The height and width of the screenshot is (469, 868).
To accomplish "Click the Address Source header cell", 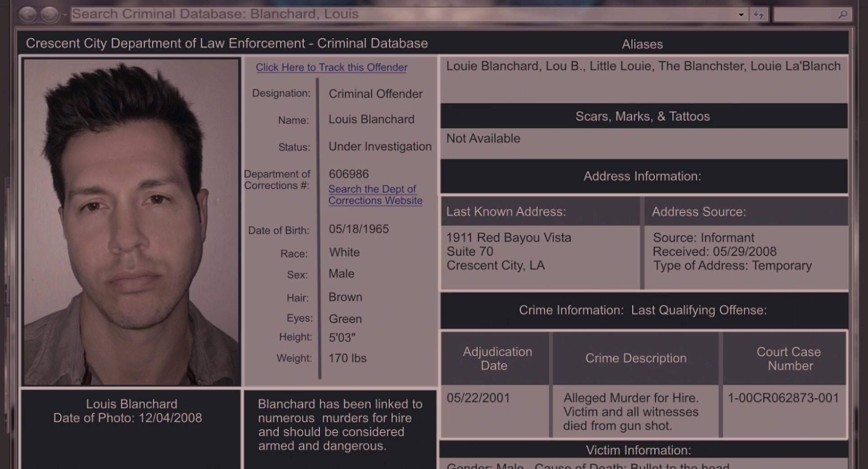I will [x=746, y=211].
